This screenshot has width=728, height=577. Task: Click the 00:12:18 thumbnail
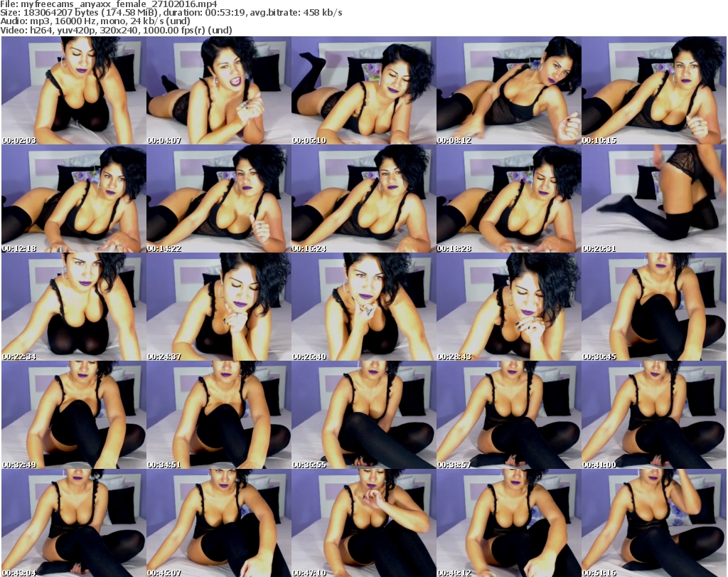pos(73,198)
